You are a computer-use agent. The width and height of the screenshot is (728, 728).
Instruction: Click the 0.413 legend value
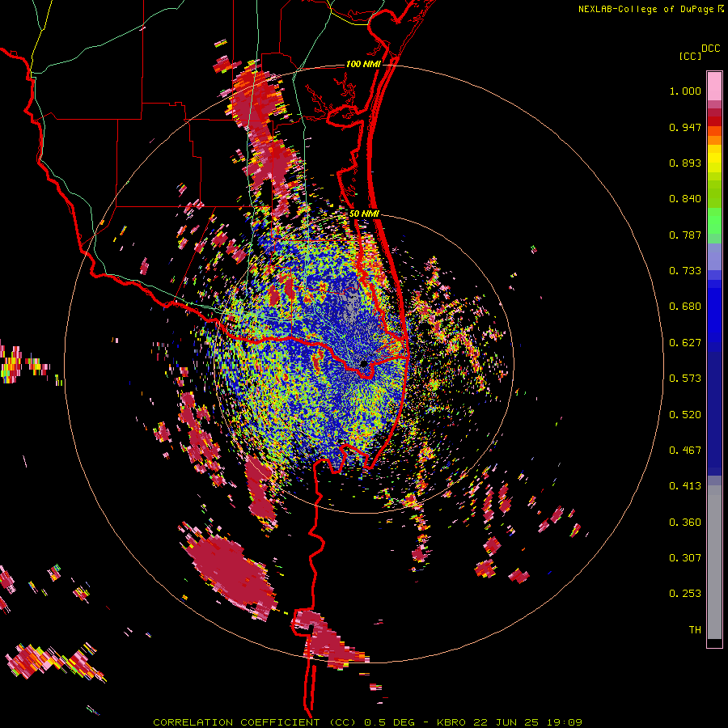point(685,486)
